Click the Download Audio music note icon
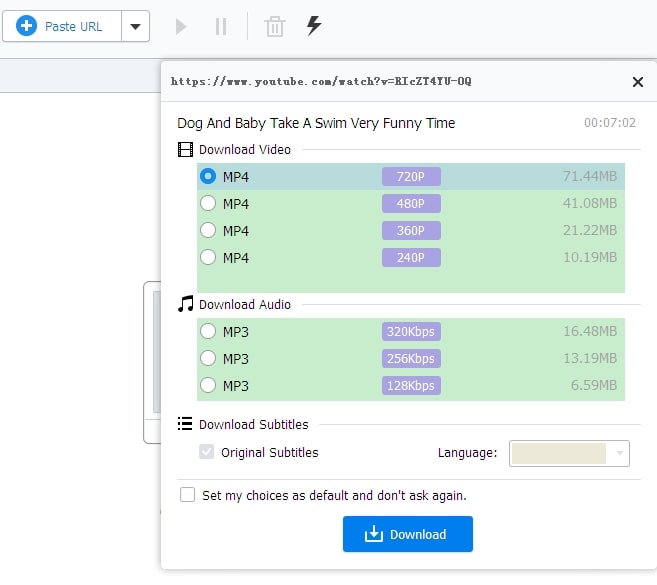657x585 pixels. [185, 304]
